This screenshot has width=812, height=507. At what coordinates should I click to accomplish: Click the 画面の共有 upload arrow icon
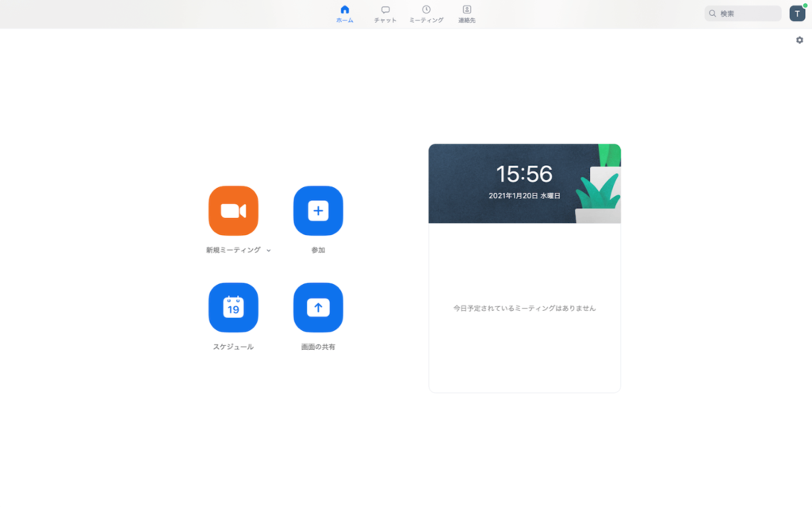point(318,308)
